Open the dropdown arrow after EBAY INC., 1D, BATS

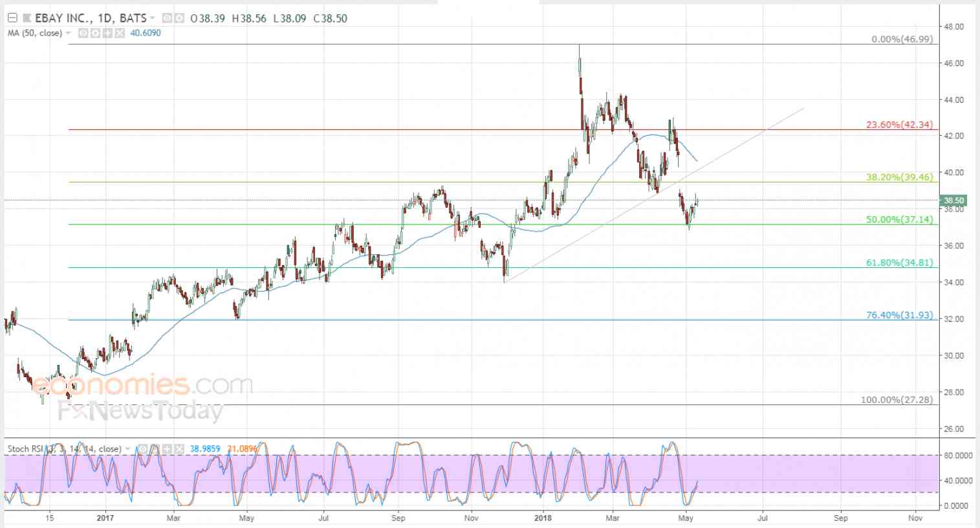[152, 18]
